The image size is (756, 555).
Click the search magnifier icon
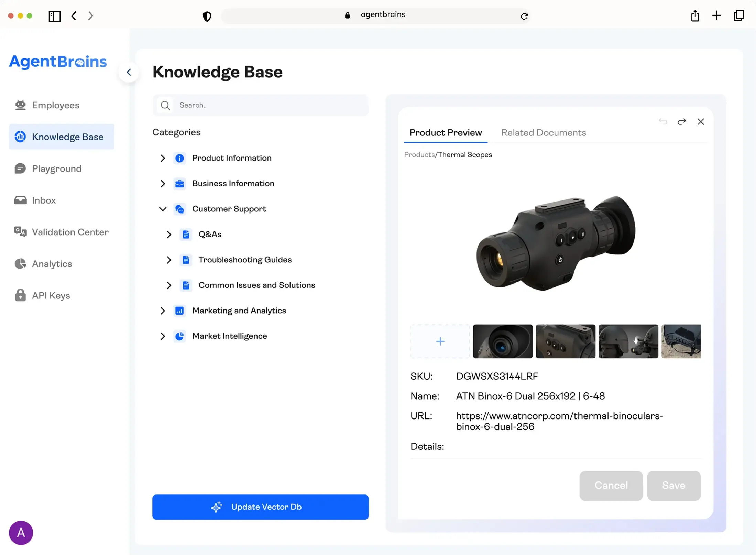pos(165,105)
